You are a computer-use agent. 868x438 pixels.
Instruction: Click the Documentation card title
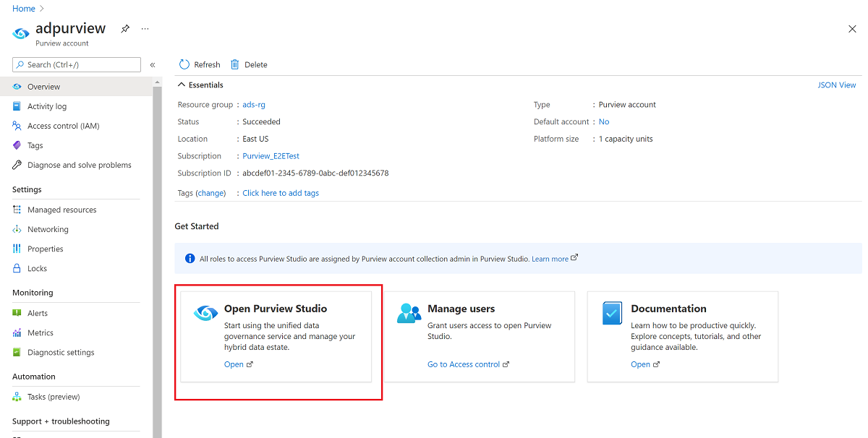[668, 309]
